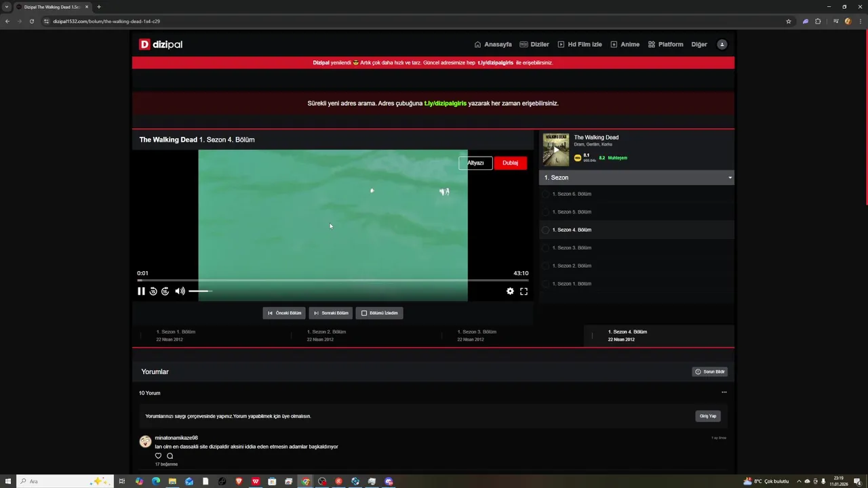Viewport: 868px width, 488px height.
Task: Click the dizipal logo
Action: (161, 45)
